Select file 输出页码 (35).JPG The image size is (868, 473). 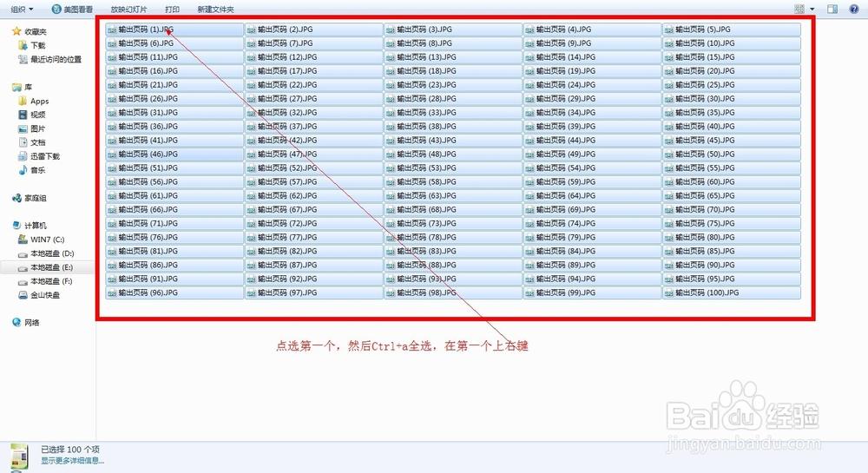pyautogui.click(x=732, y=112)
